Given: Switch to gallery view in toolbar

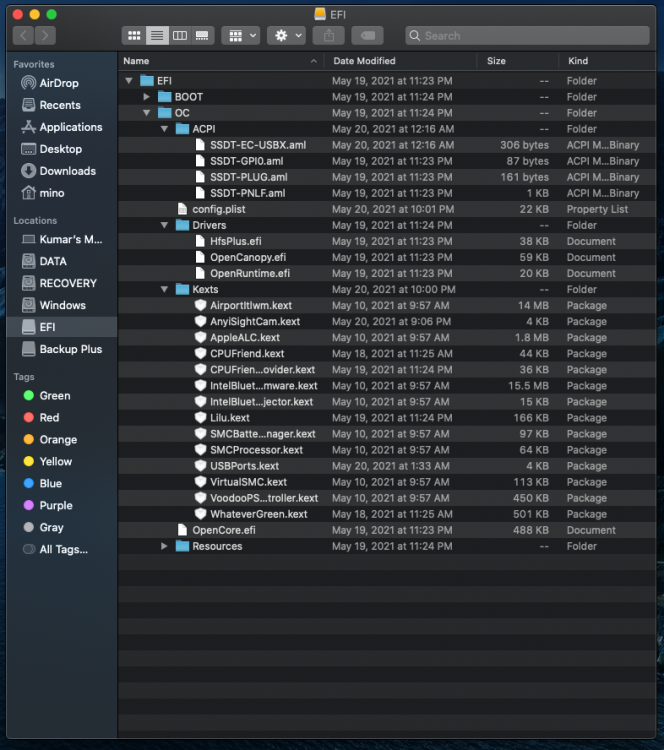Looking at the screenshot, I should pyautogui.click(x=202, y=35).
